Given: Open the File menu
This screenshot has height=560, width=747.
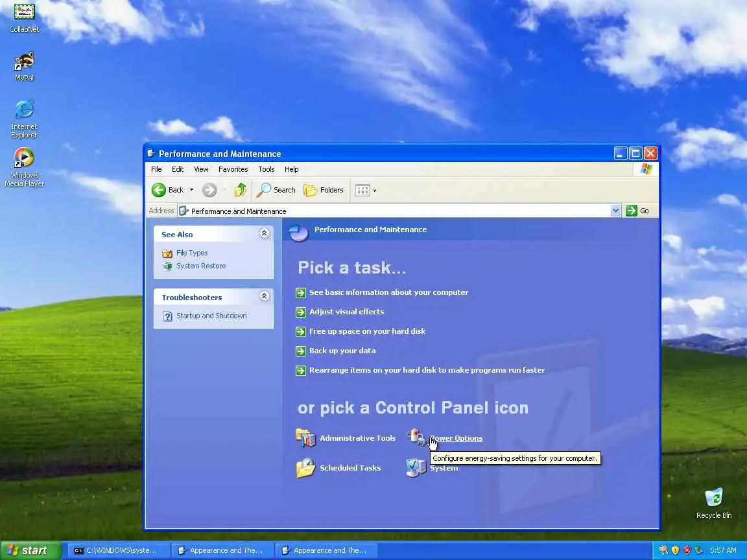Looking at the screenshot, I should 156,169.
